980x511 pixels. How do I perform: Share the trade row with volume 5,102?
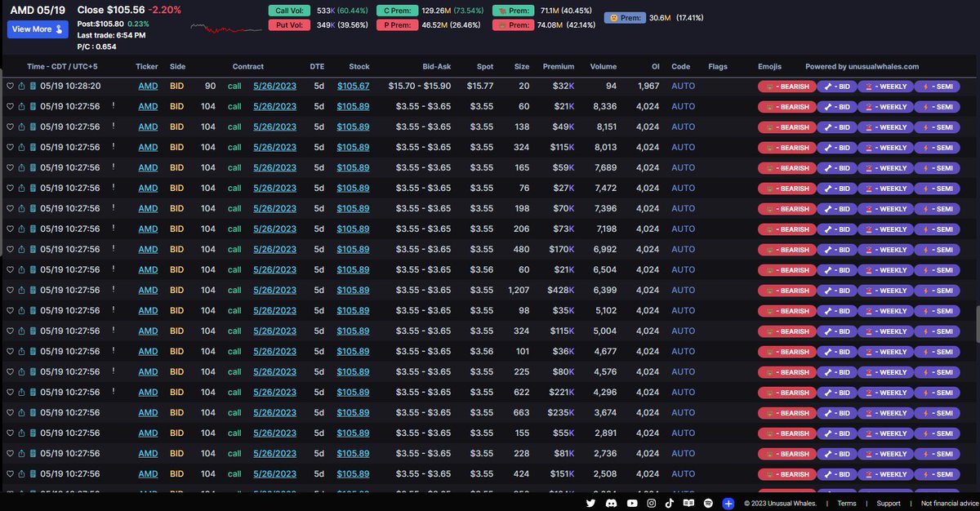click(x=22, y=310)
